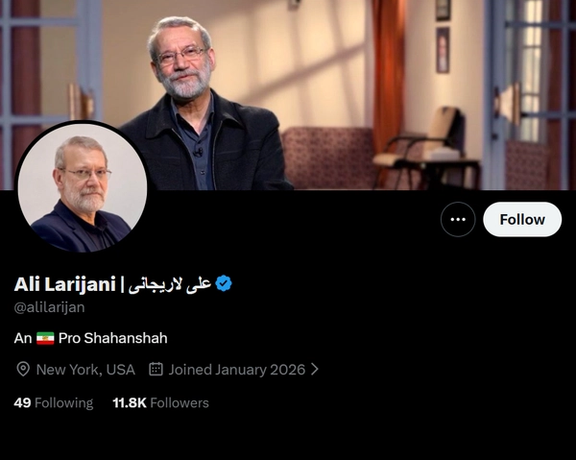Screen dimensions: 576x460
Task: Click the calendar icon beside join date
Action: click(x=156, y=369)
